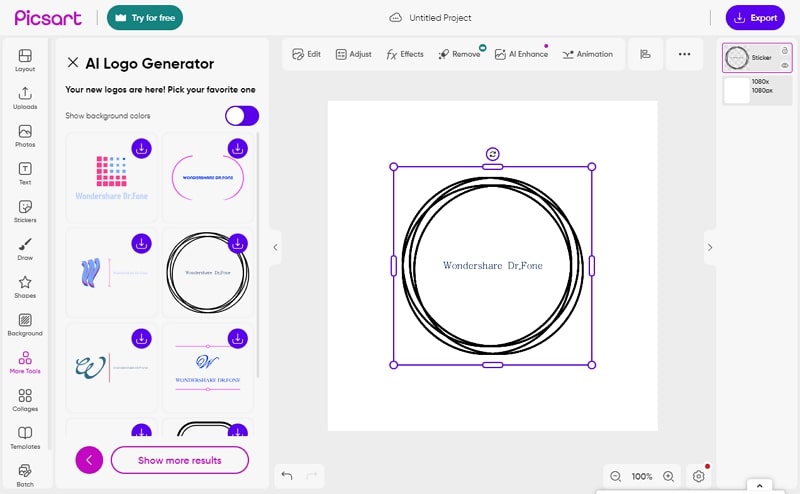Open the Templates panel
The image size is (800, 494).
(25, 438)
